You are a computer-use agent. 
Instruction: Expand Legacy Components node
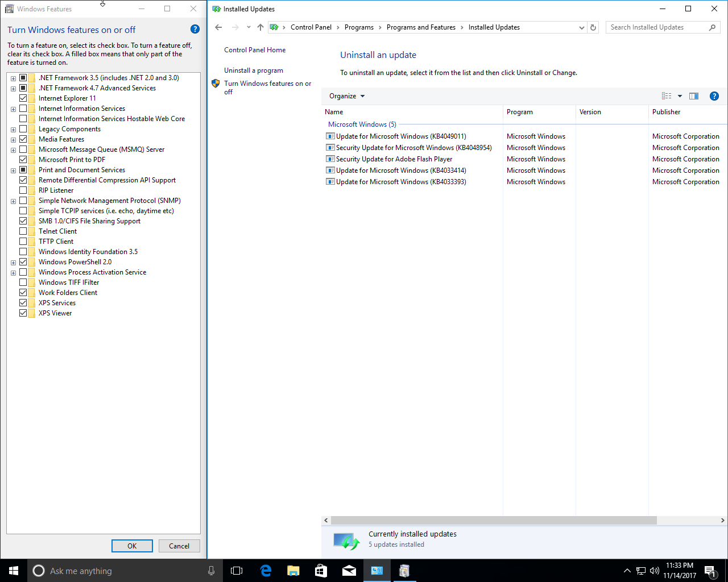pos(13,130)
